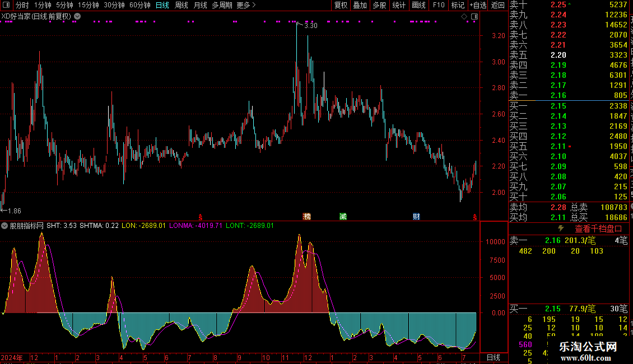
Task: Open the 多股 multi-stock view
Action: coord(379,5)
